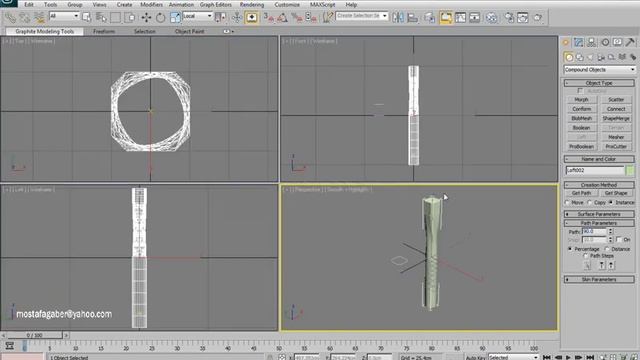Open Select by Name list icon
640x360 pixels.
pos(101,17)
